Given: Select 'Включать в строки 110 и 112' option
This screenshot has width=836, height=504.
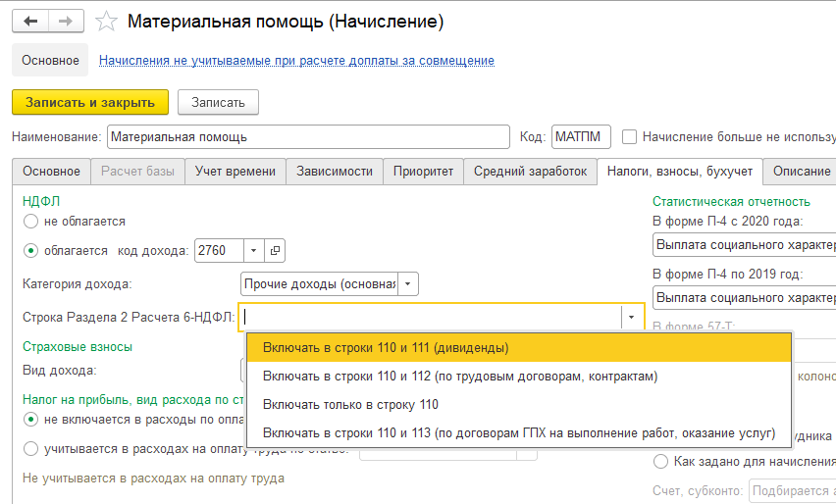Looking at the screenshot, I should 459,376.
